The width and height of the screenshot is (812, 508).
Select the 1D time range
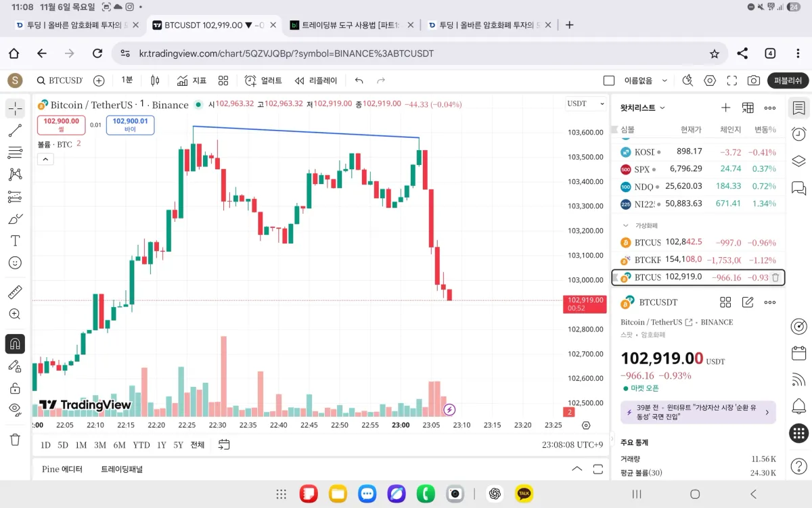pyautogui.click(x=45, y=444)
